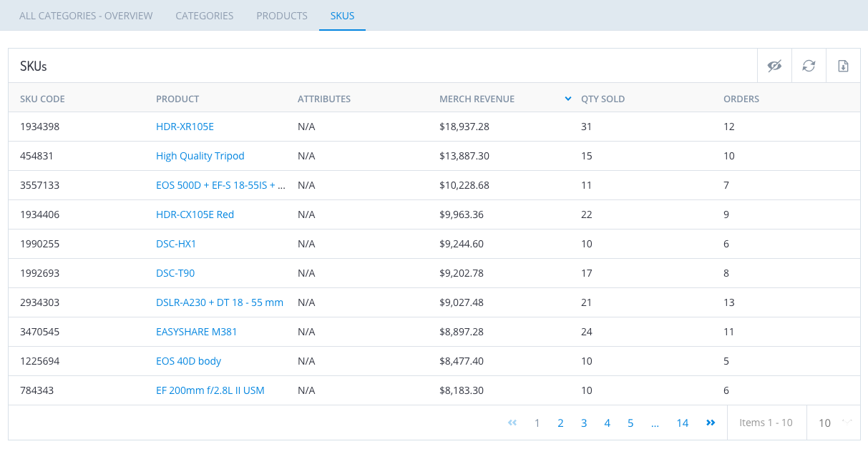Image resolution: width=868 pixels, height=449 pixels.
Task: Toggle Merch Revenue sort arrow
Action: [567, 99]
